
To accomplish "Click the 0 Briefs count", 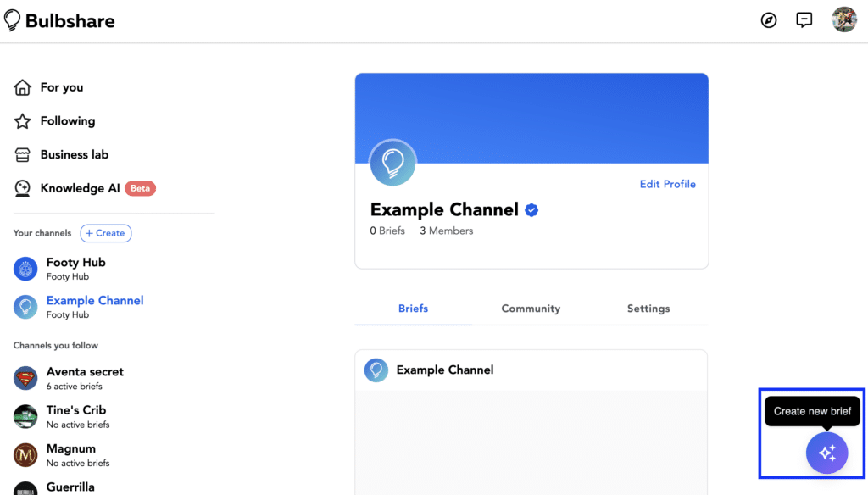I will click(x=387, y=231).
